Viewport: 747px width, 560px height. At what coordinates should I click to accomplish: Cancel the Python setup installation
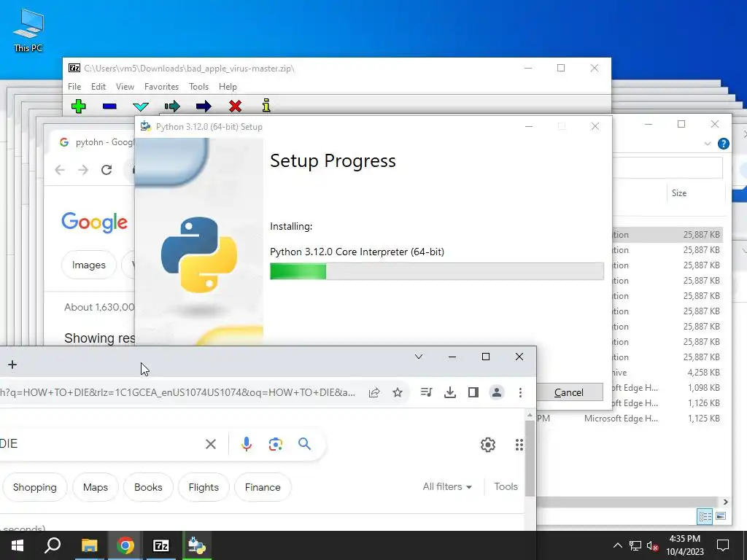click(569, 392)
